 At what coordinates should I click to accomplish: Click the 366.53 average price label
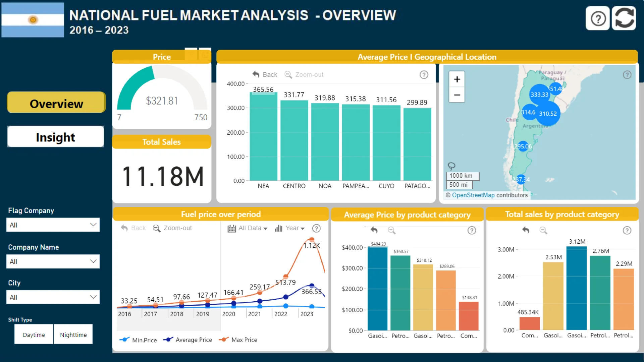tap(311, 292)
